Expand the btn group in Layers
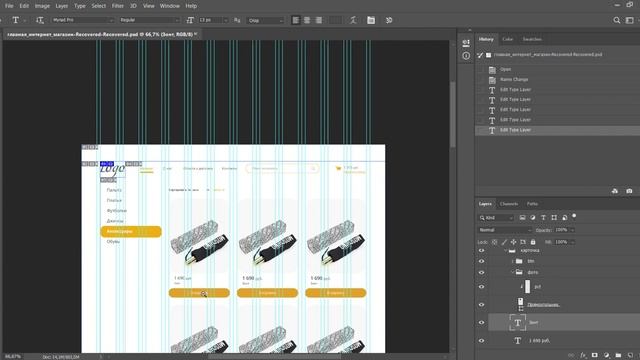This screenshot has height=360, width=640. tap(513, 261)
